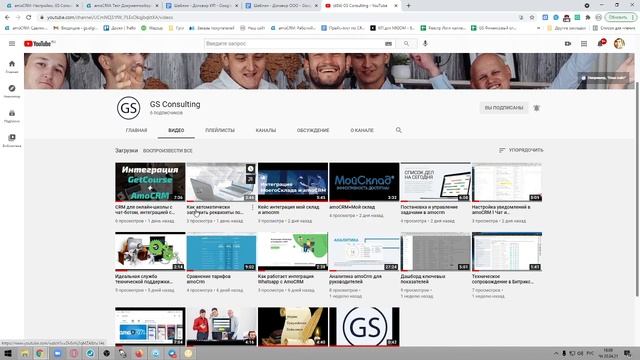Open the large GS logo video thumbnail
Image resolution: width=640 pixels, height=360 pixels.
coord(364,327)
